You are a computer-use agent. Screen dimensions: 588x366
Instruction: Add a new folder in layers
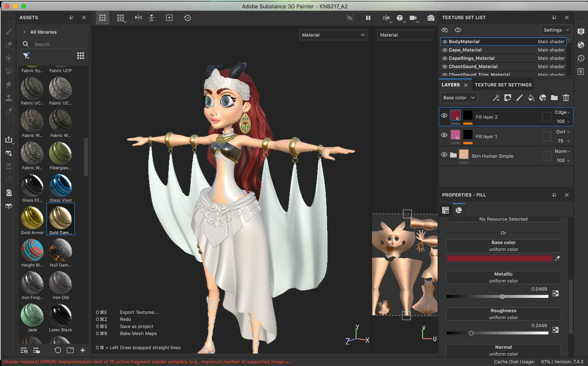[x=554, y=98]
